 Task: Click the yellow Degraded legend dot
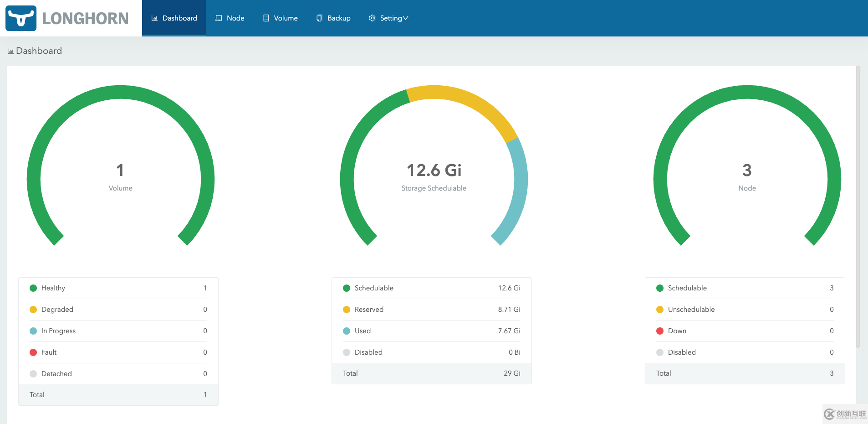(33, 310)
